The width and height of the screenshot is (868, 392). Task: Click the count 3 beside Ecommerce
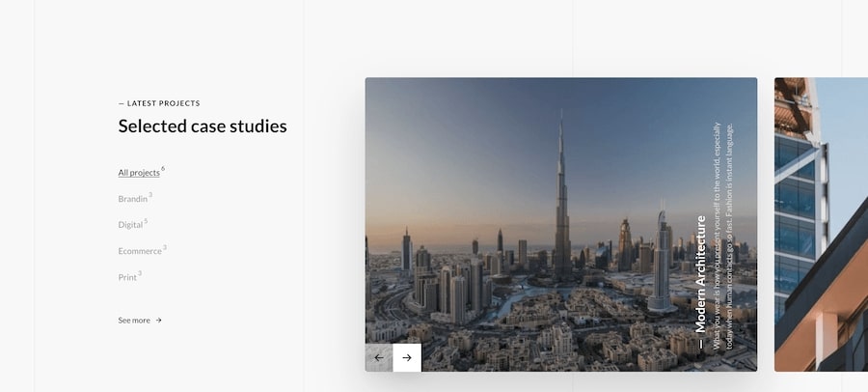tap(165, 247)
